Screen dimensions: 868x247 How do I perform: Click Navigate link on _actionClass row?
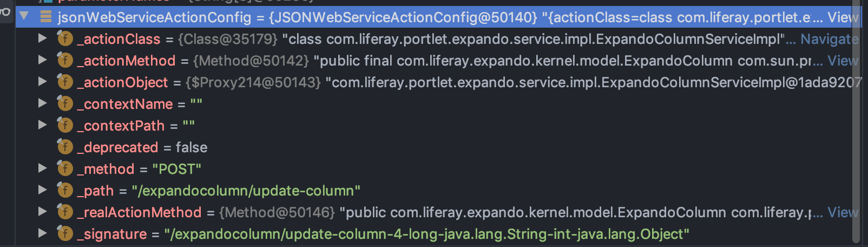tap(828, 39)
